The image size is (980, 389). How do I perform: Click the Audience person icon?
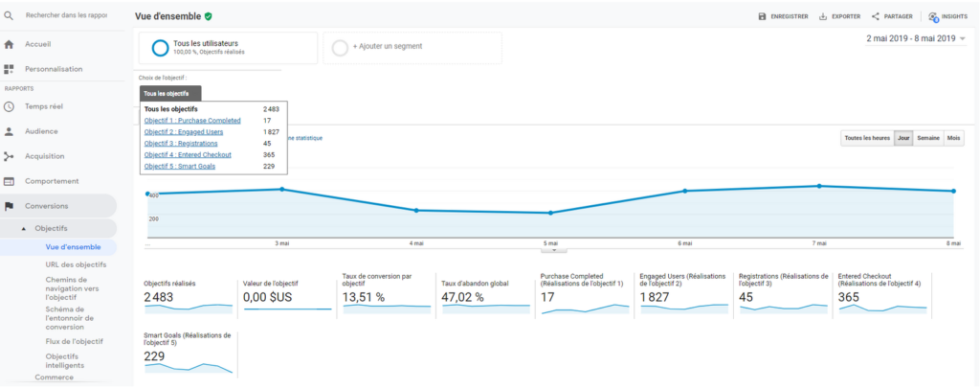coord(10,131)
